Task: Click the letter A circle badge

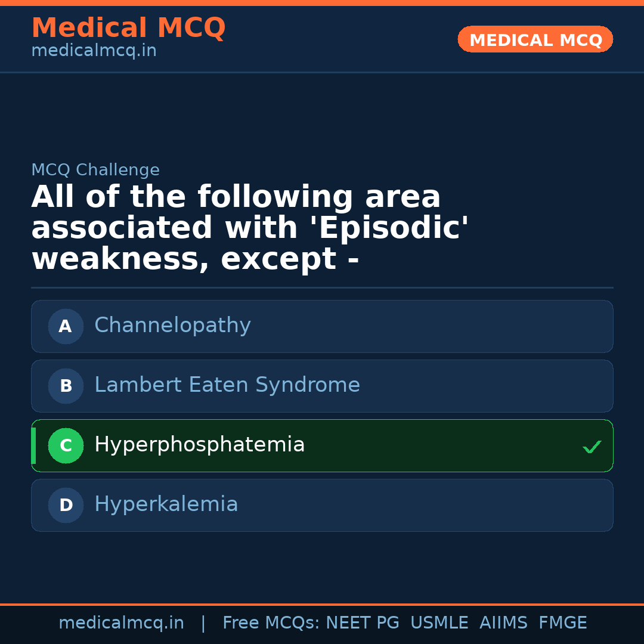Action: pyautogui.click(x=66, y=326)
